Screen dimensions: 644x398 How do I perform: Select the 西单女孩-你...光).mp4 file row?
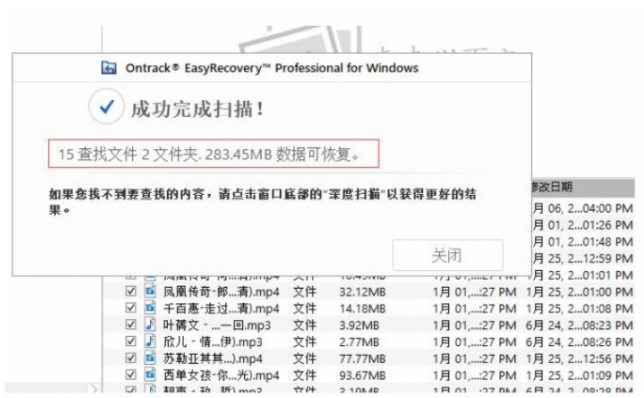point(369,375)
